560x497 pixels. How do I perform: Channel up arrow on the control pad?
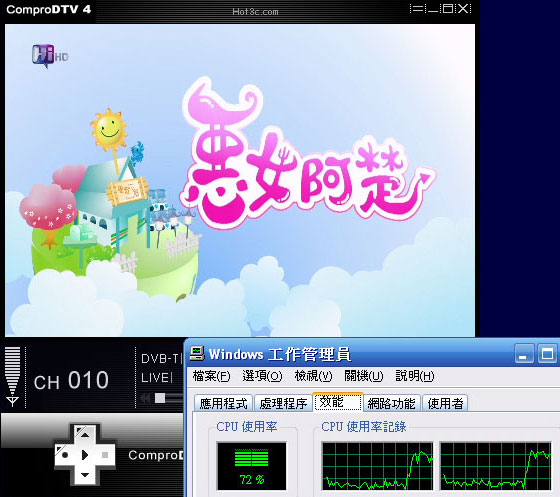point(85,435)
